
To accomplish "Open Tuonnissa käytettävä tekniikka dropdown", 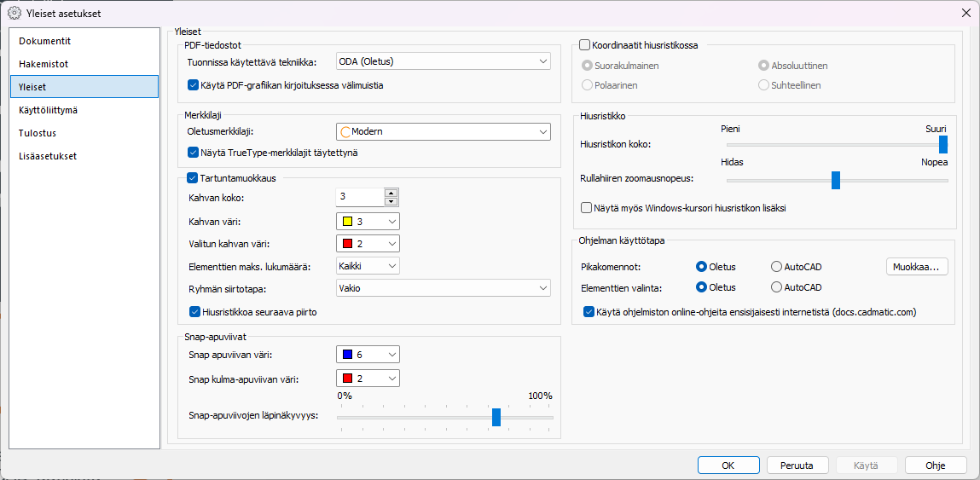I will (542, 61).
